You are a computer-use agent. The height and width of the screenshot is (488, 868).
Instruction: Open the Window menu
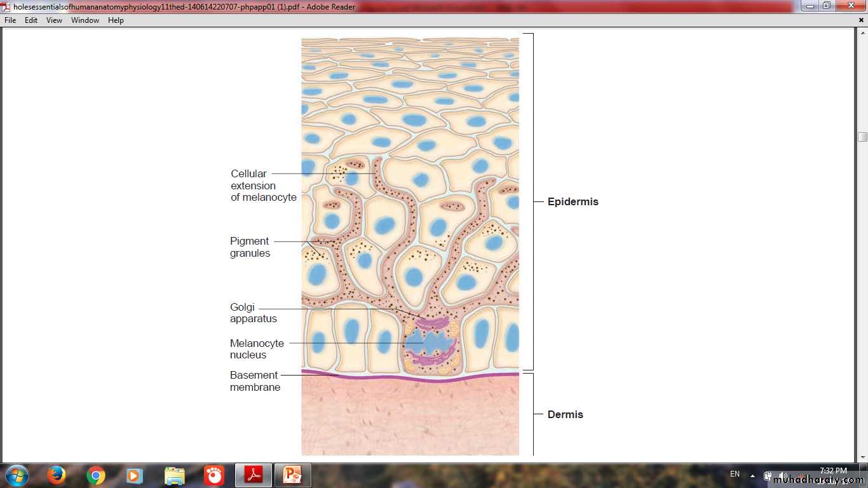pyautogui.click(x=85, y=20)
